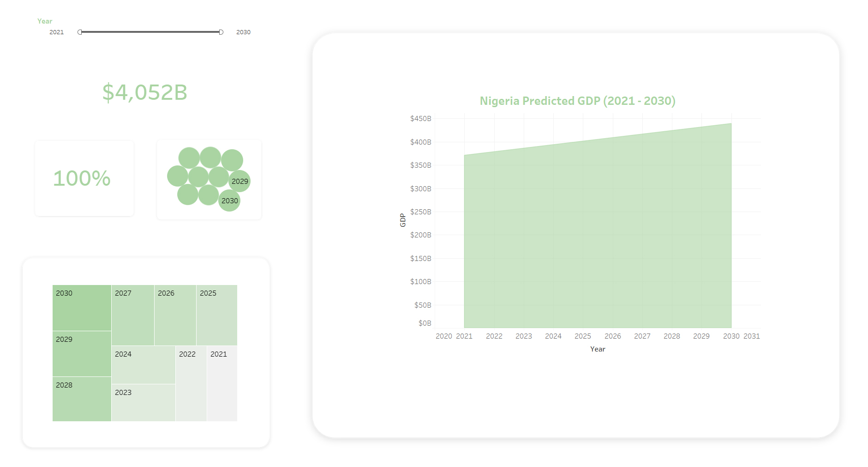Click the 2022 tick on the x-axis

click(494, 336)
